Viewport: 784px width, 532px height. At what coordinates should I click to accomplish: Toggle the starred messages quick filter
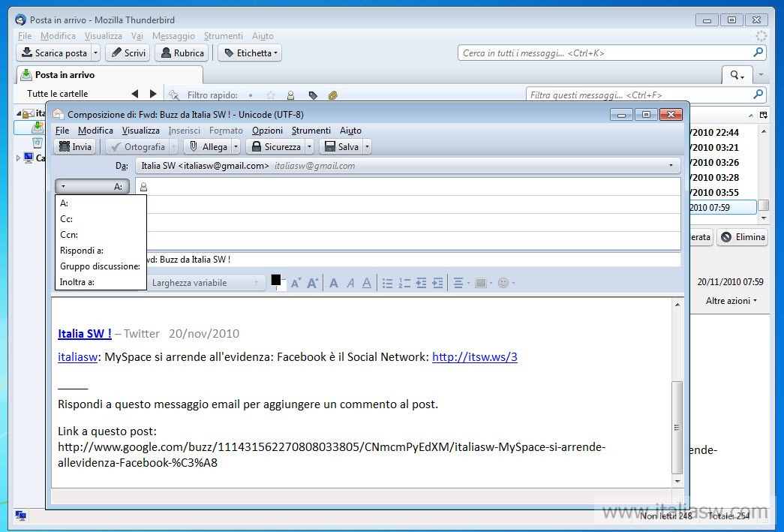pyautogui.click(x=271, y=95)
